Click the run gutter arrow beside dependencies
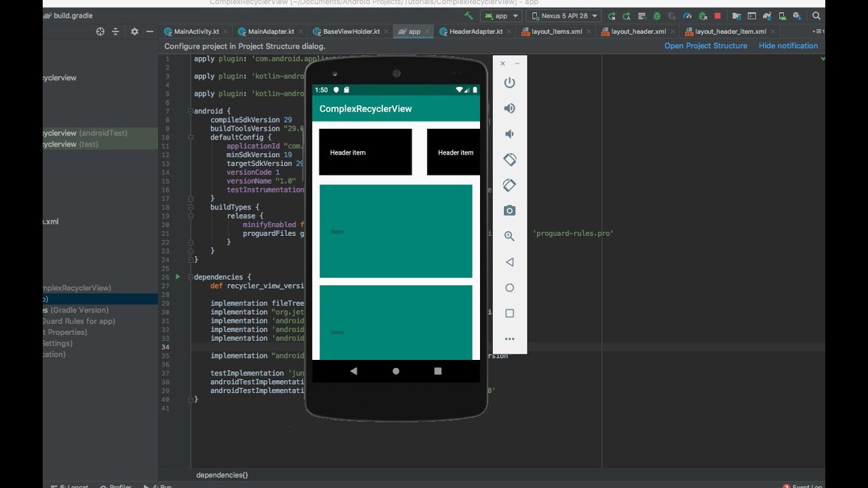The height and width of the screenshot is (488, 868). click(x=178, y=277)
